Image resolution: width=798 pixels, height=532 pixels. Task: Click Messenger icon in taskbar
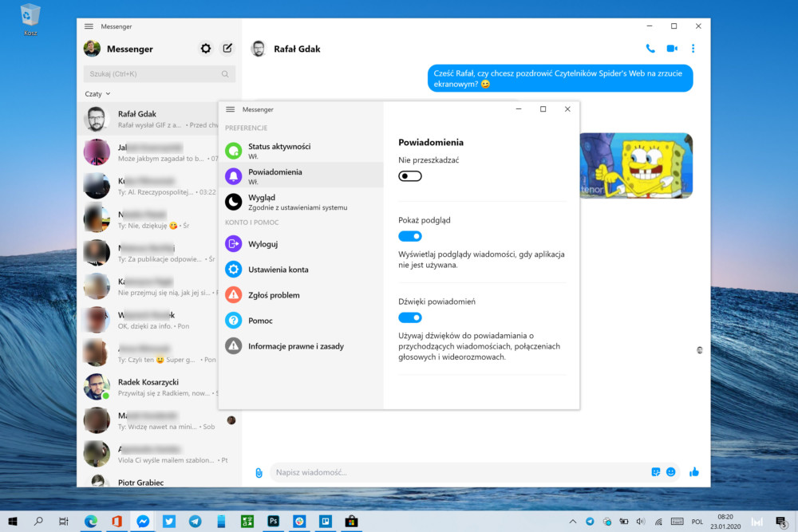coord(143,521)
